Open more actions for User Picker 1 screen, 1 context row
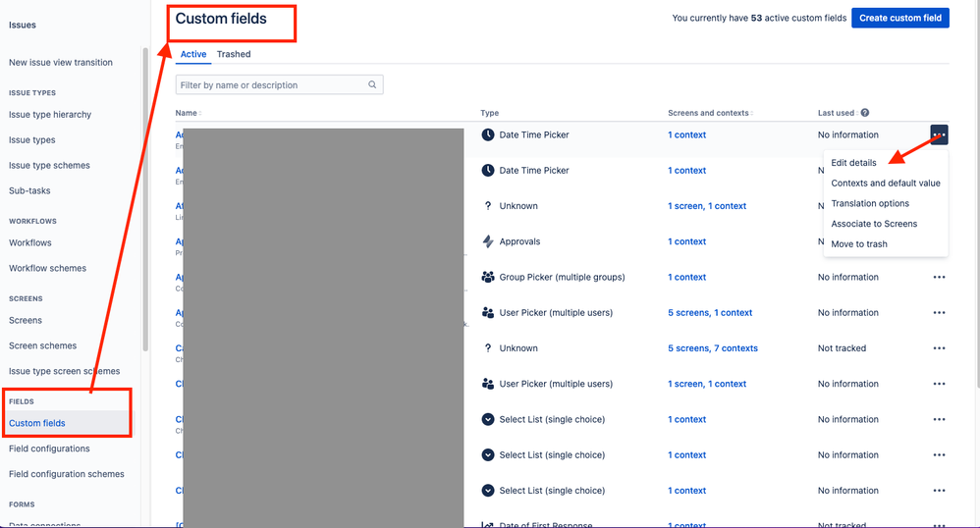The width and height of the screenshot is (980, 528). pyautogui.click(x=939, y=385)
